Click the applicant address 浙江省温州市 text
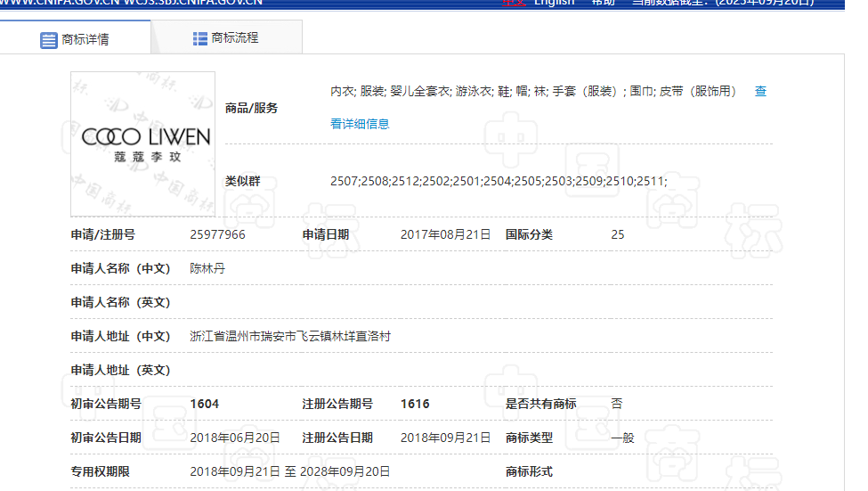Image resolution: width=868 pixels, height=491 pixels. point(290,336)
